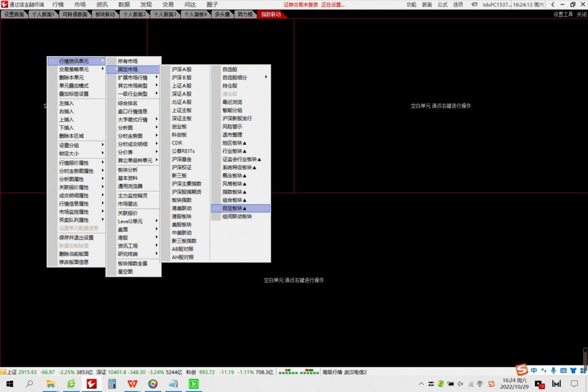Switch to 板块联动 tab
The image size is (588, 392).
(x=105, y=14)
